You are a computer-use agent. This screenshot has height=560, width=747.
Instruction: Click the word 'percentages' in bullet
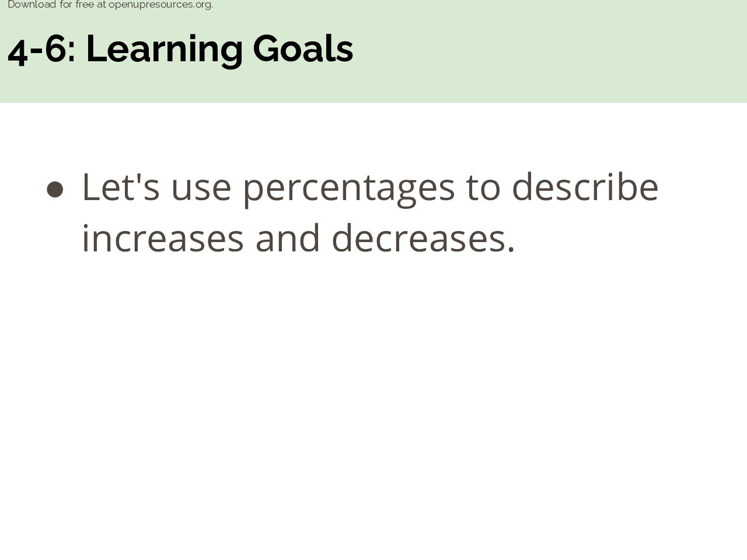click(x=348, y=188)
